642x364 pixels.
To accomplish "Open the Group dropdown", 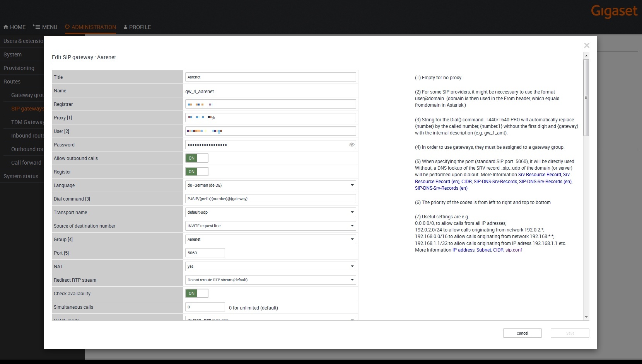I will (271, 239).
